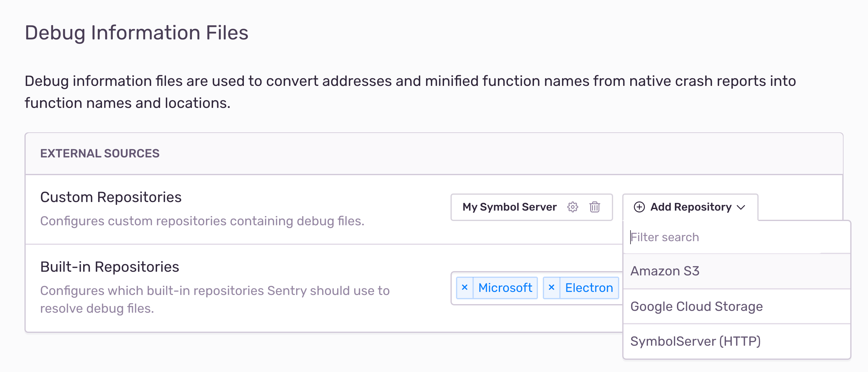Click the Microsoft built-in repository tag

pos(505,288)
